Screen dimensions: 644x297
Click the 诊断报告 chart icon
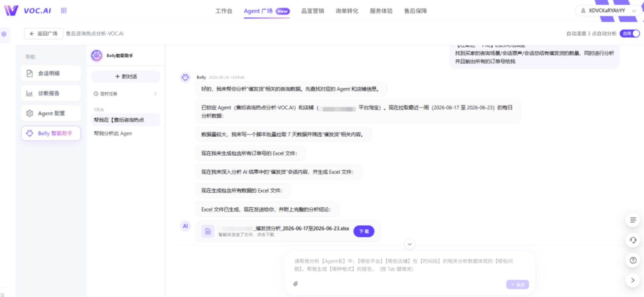click(x=30, y=93)
